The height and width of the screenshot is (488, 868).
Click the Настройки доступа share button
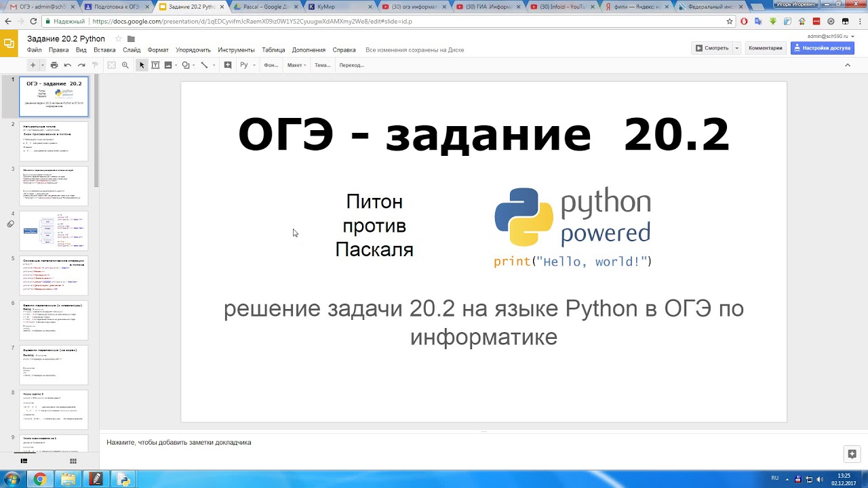pos(822,48)
